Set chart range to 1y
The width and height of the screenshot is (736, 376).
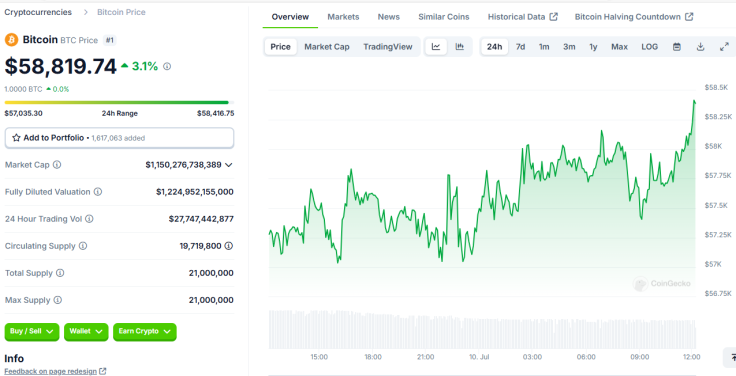(593, 47)
